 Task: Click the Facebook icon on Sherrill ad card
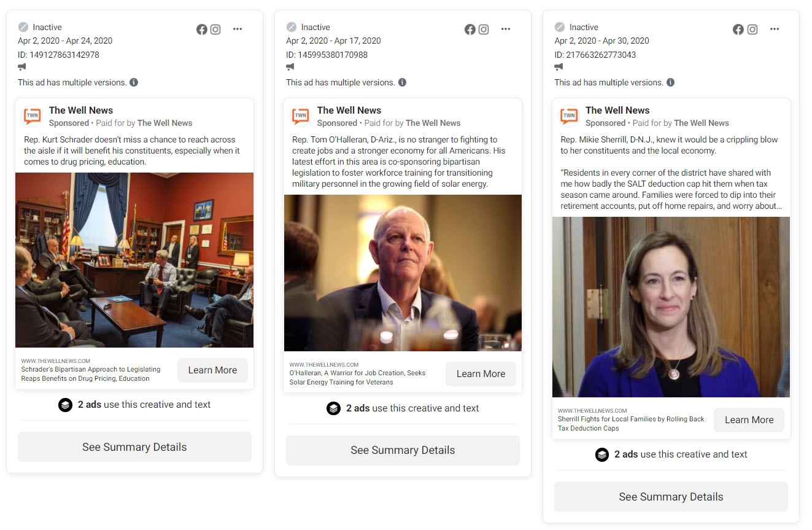738,29
